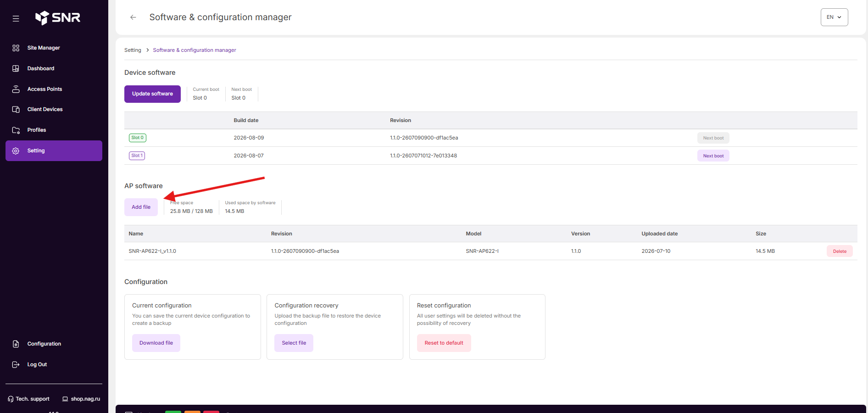This screenshot has width=868, height=413.
Task: Click the Access Points router icon
Action: point(16,89)
